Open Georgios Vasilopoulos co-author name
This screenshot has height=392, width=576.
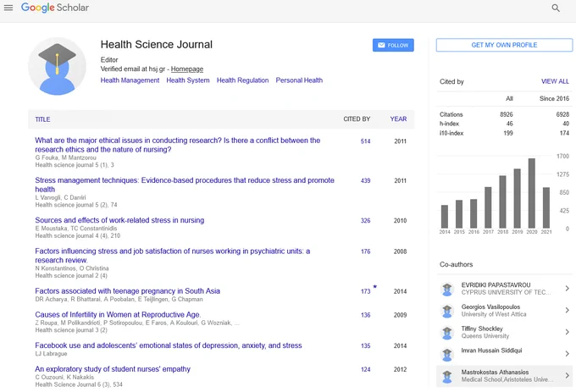point(490,306)
